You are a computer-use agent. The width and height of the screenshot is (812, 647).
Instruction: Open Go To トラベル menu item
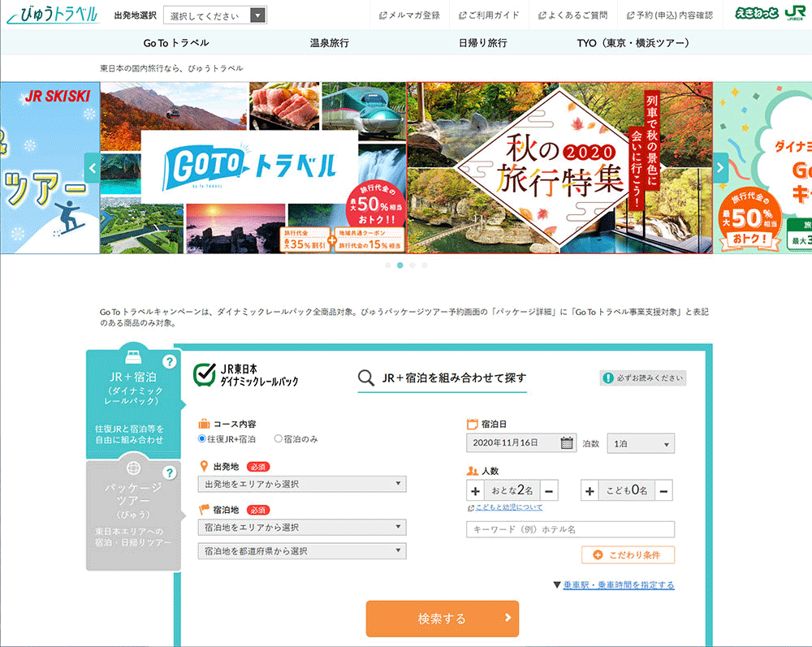coord(176,43)
